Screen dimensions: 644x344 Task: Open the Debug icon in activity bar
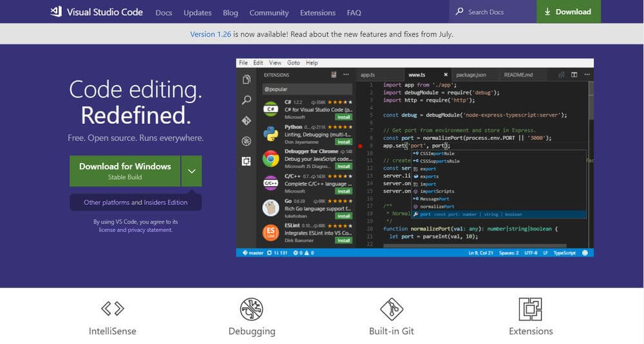(x=247, y=141)
